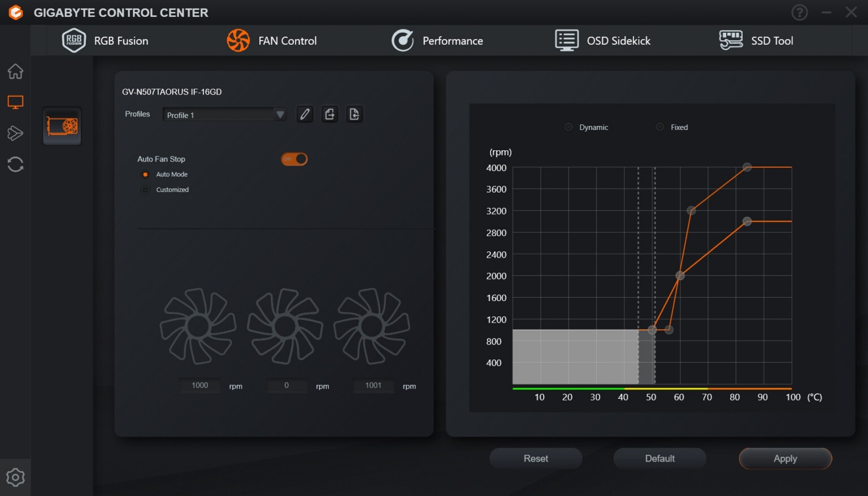
Task: Click the 3200 rpm curve point
Action: [x=691, y=211]
